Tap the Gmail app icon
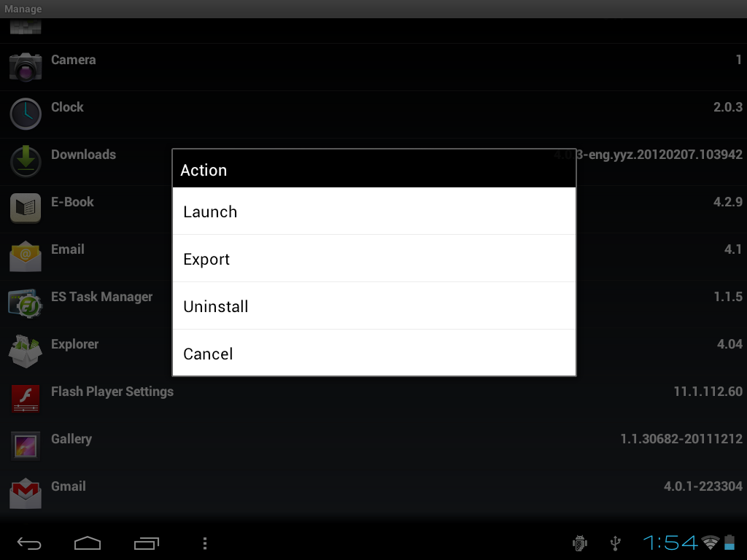Screen dimensions: 747x560 click(x=26, y=494)
